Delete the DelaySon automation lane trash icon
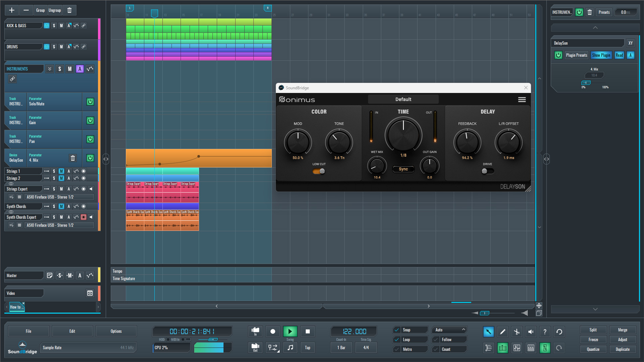 click(73, 158)
